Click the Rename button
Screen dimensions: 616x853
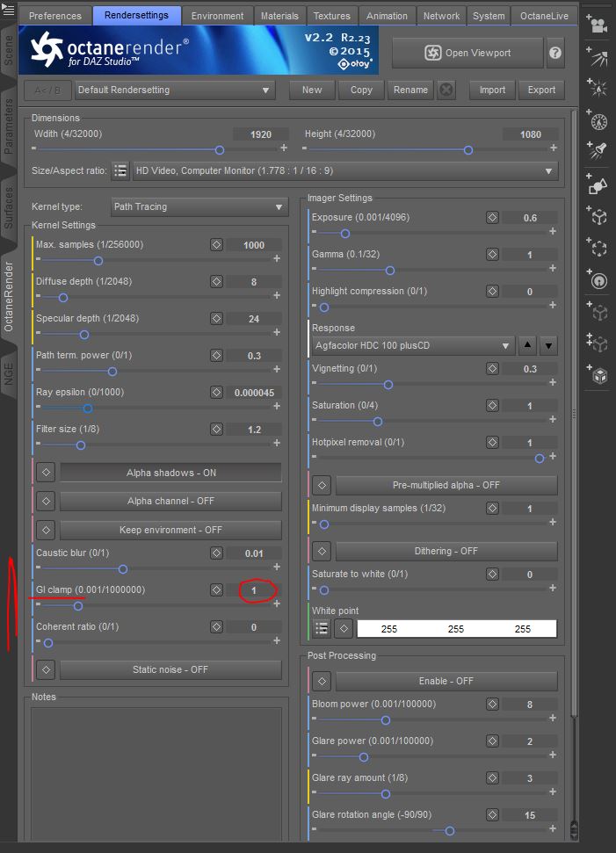pos(410,90)
